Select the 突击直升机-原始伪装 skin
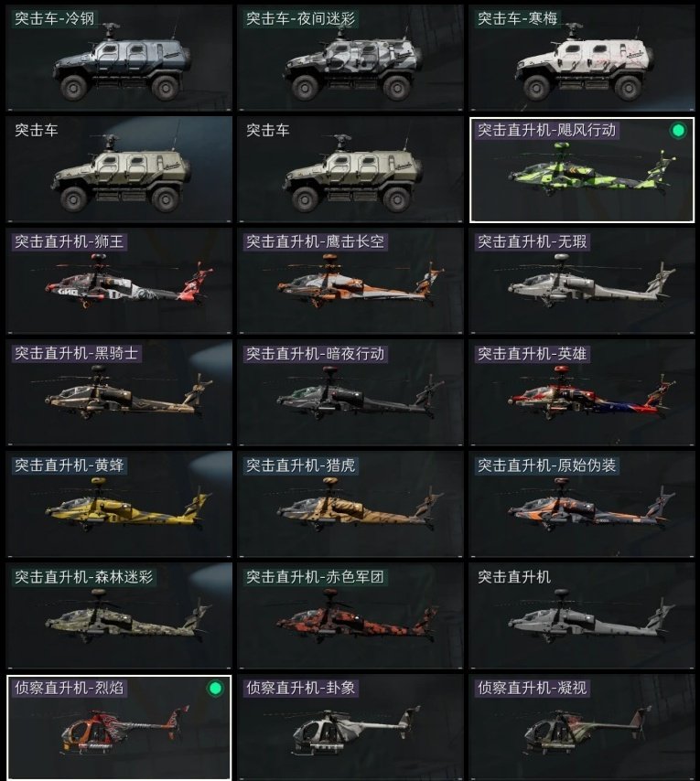The width and height of the screenshot is (700, 781). (582, 504)
